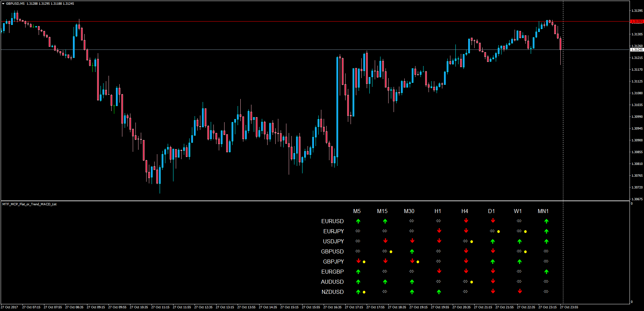The height and width of the screenshot is (311, 644).
Task: Click the AUDUSD D1 red down arrow
Action: pyautogui.click(x=493, y=281)
